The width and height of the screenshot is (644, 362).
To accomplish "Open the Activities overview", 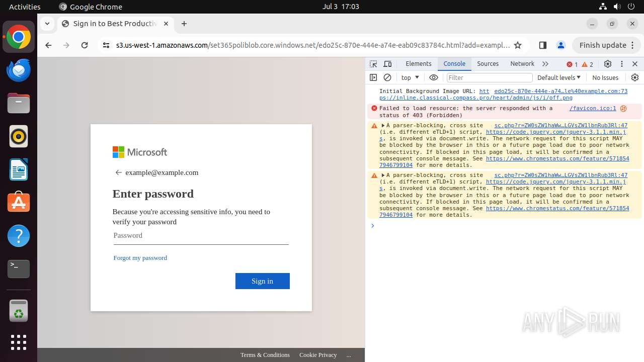I will pos(25,7).
